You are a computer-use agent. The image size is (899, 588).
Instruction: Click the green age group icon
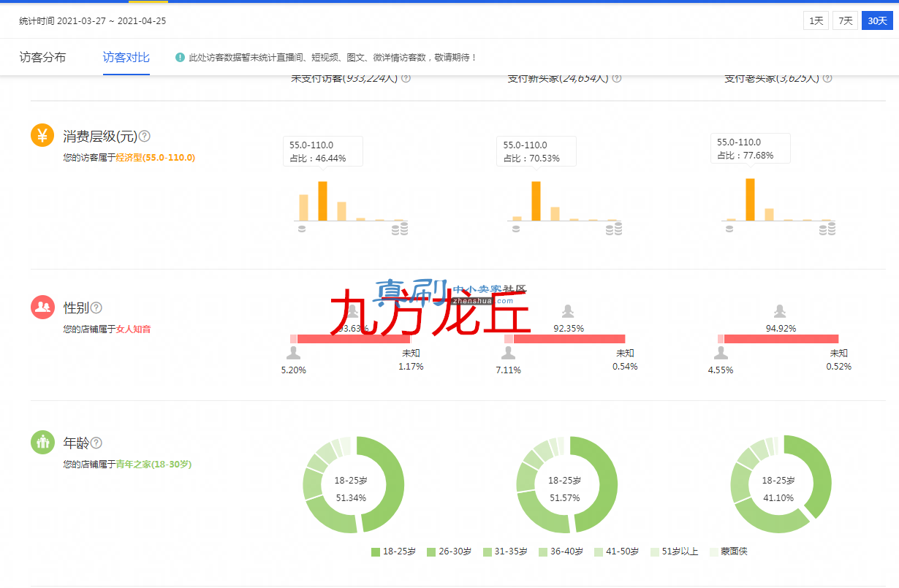pos(42,442)
